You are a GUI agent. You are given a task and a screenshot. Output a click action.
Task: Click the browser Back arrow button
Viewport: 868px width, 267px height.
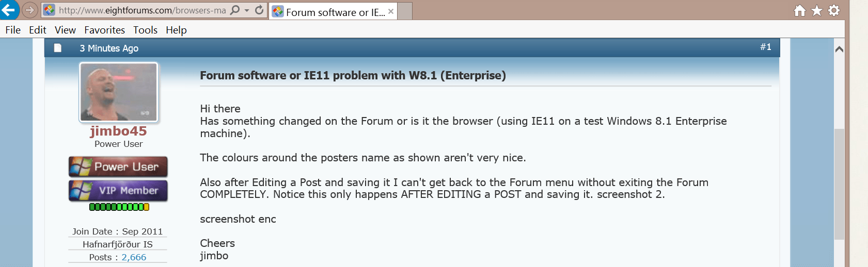pos(9,9)
